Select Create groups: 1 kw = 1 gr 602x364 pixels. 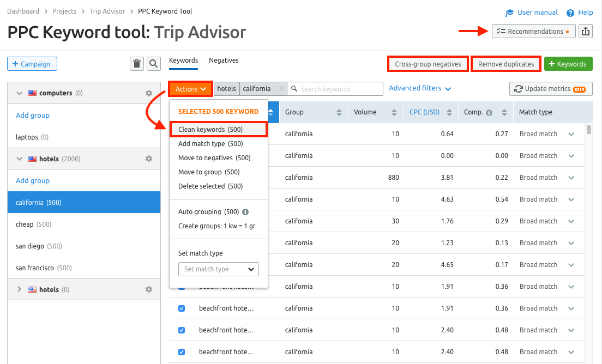pyautogui.click(x=216, y=226)
